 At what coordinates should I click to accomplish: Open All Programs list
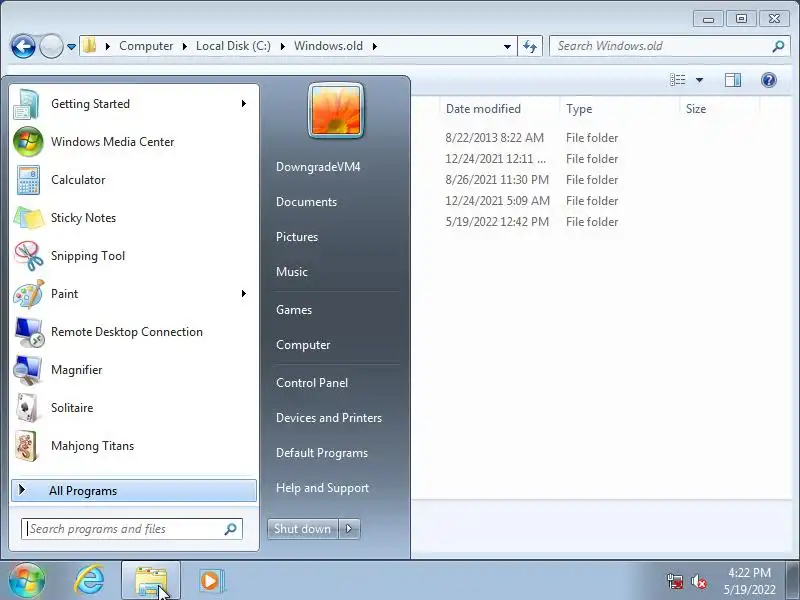pos(134,490)
